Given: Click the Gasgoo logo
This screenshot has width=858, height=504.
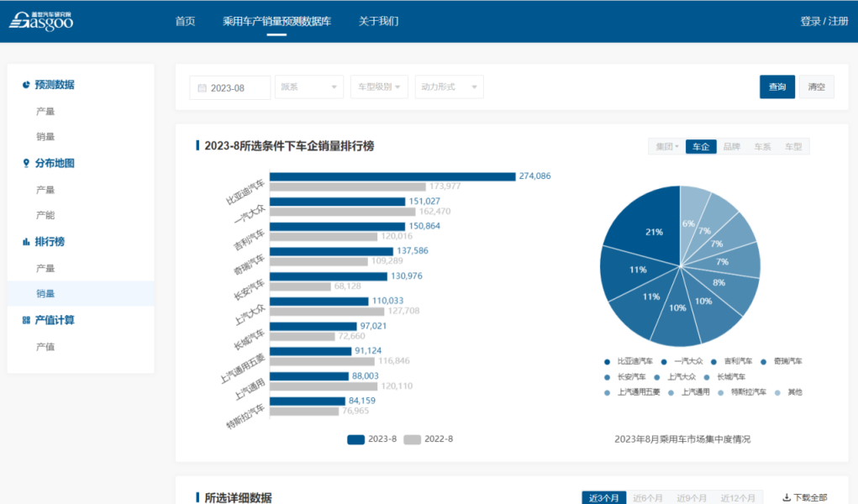Looking at the screenshot, I should [41, 21].
